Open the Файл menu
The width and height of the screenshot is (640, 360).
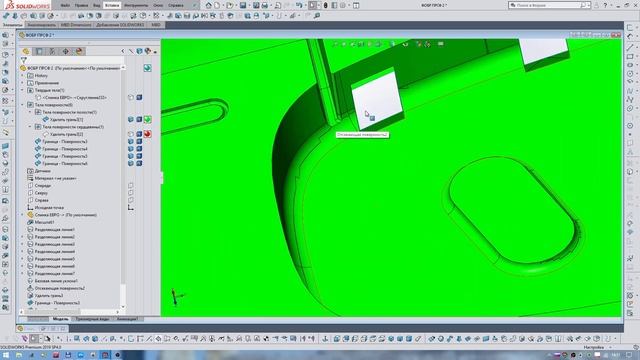[65, 5]
